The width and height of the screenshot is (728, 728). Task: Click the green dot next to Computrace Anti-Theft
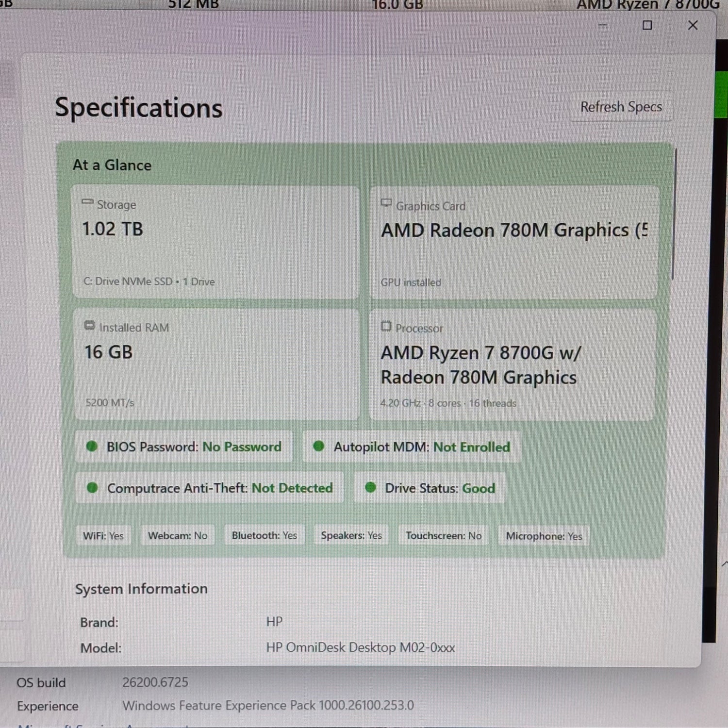tap(92, 487)
